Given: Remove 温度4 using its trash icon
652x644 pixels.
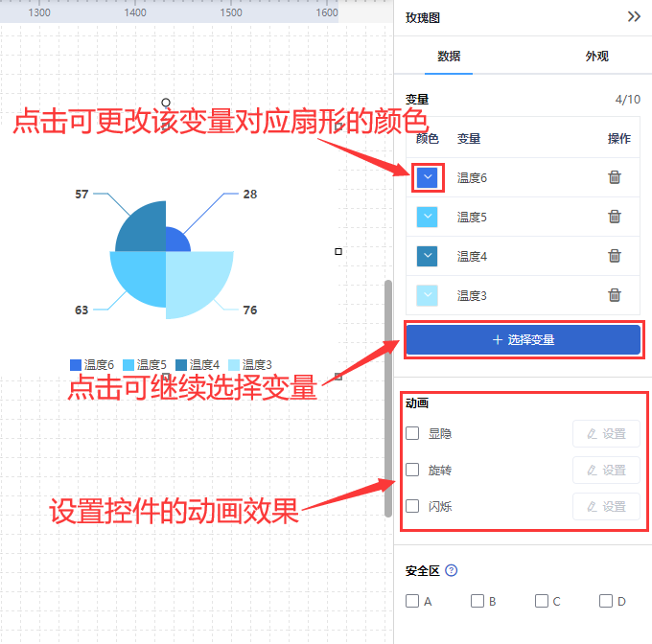Looking at the screenshot, I should point(615,256).
